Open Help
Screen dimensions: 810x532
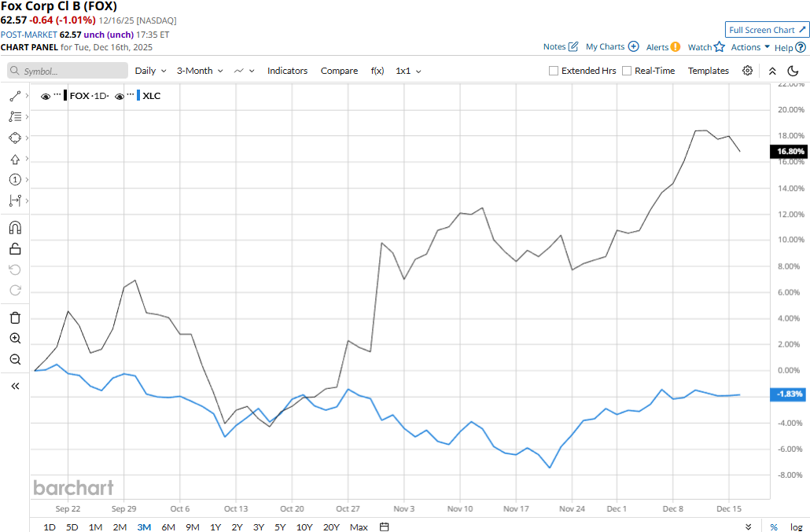click(x=790, y=47)
